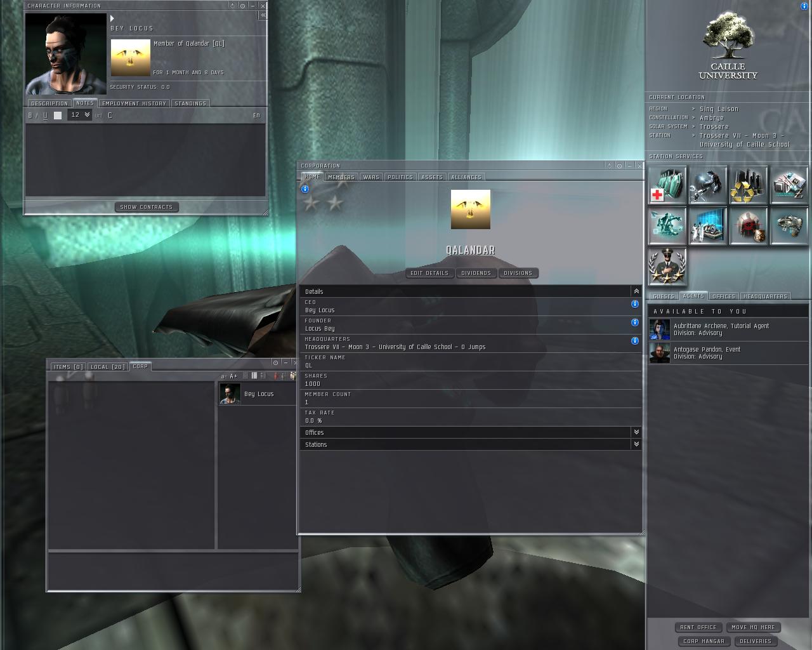Viewport: 812px width, 650px height.
Task: Pin the chat channel window
Action: point(275,362)
